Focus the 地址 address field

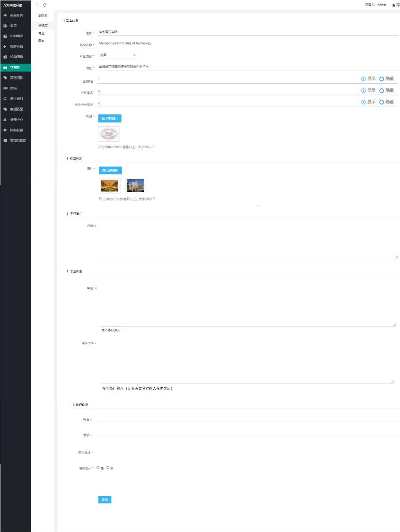coord(248,67)
